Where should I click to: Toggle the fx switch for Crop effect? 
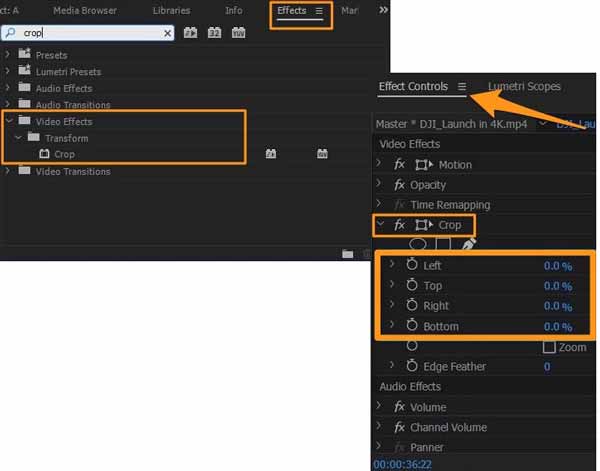point(400,225)
